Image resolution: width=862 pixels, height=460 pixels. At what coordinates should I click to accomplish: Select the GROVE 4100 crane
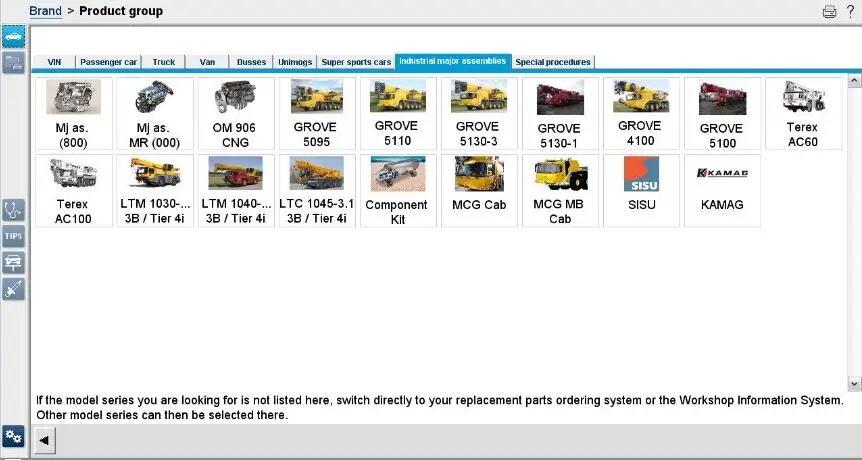(x=642, y=114)
